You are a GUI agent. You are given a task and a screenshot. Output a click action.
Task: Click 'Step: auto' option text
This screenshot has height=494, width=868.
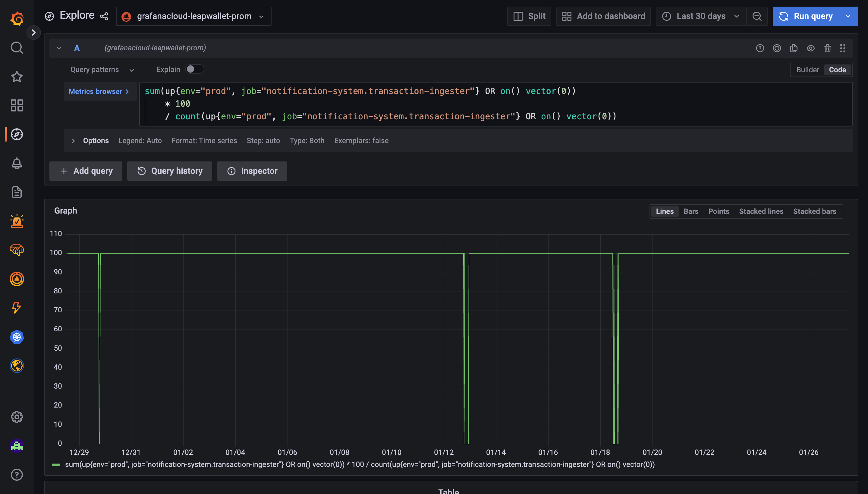[x=263, y=140]
